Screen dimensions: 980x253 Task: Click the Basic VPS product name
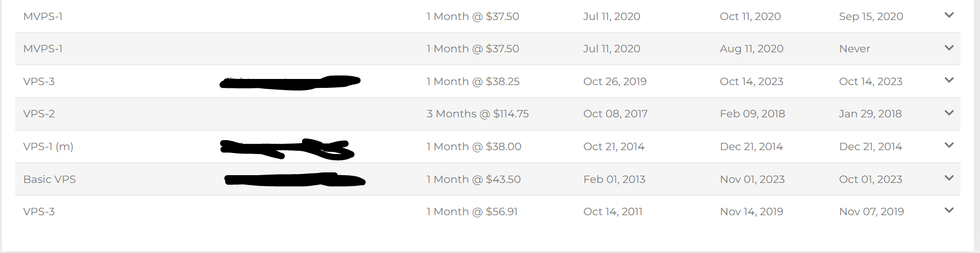50,179
